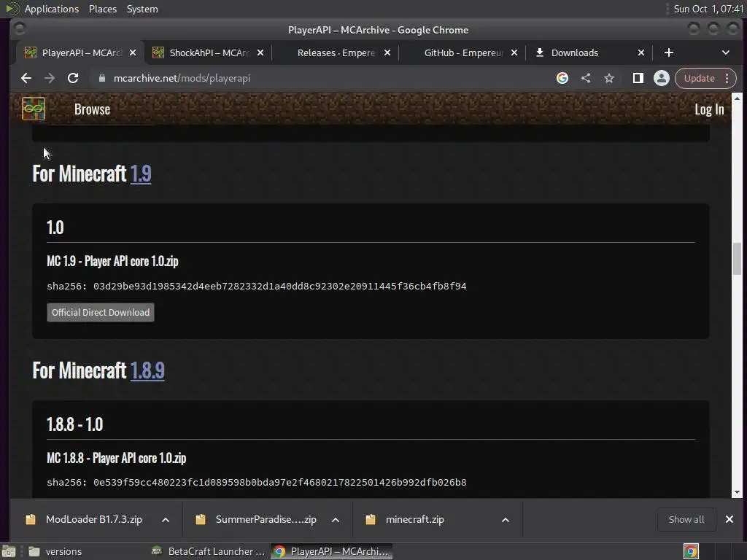Open the Places menu
Image resolution: width=747 pixels, height=560 pixels.
(102, 9)
